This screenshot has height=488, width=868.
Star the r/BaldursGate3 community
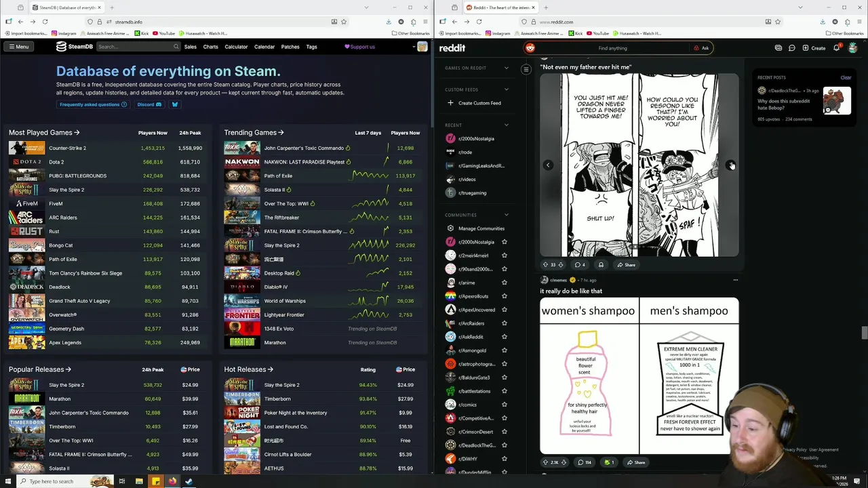click(504, 378)
